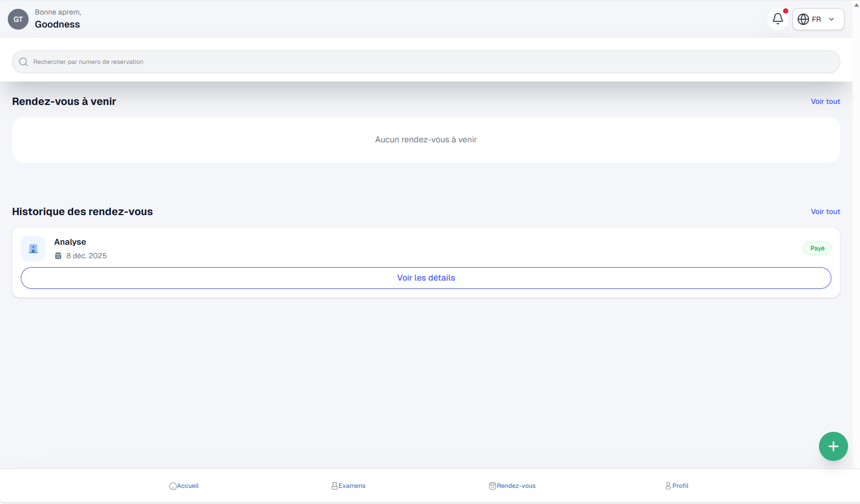The image size is (860, 504).
Task: Click the Payé status badge
Action: tap(817, 248)
